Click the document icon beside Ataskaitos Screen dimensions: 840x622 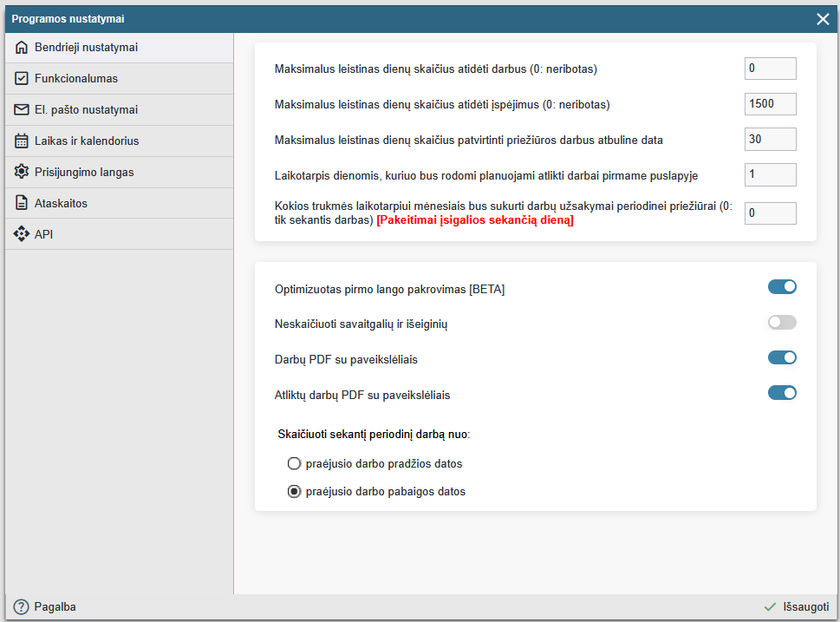tap(22, 203)
